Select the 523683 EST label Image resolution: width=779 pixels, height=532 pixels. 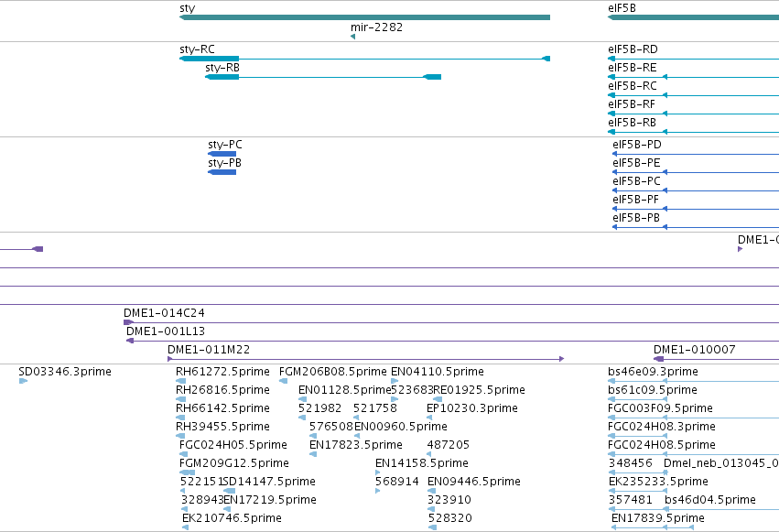point(412,390)
